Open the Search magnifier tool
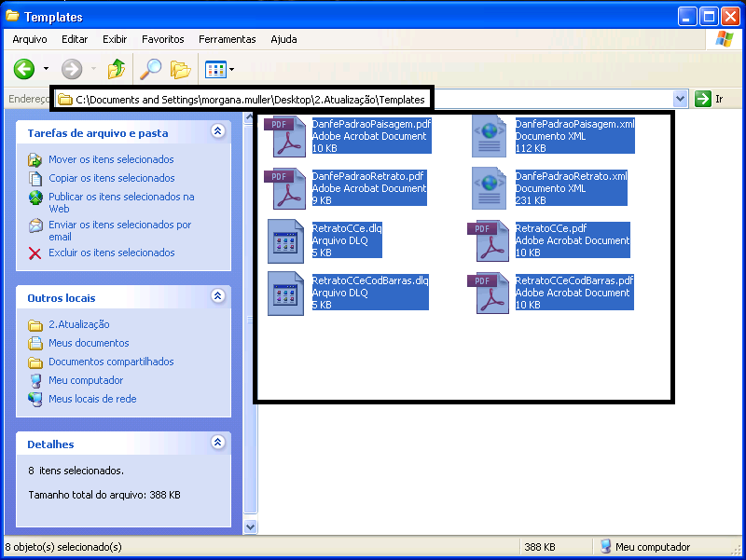The width and height of the screenshot is (746, 560). (x=150, y=69)
